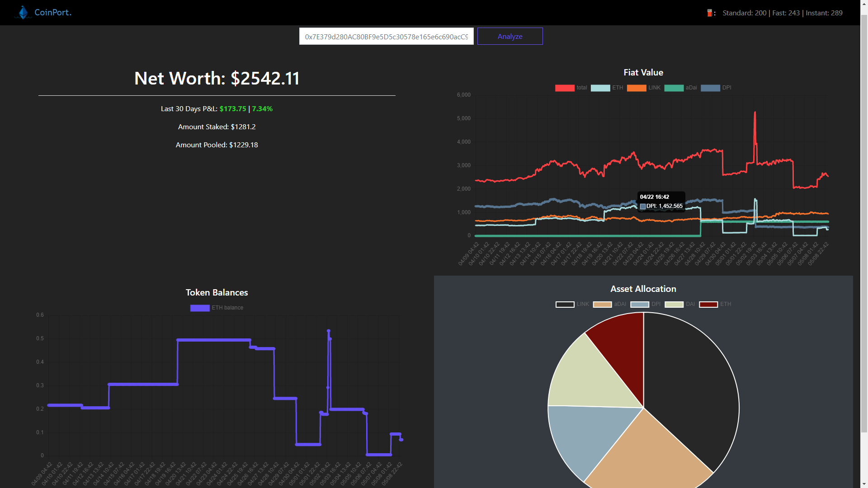Click the Fiat Value chart title
Viewport: 868px width, 488px height.
tap(643, 73)
